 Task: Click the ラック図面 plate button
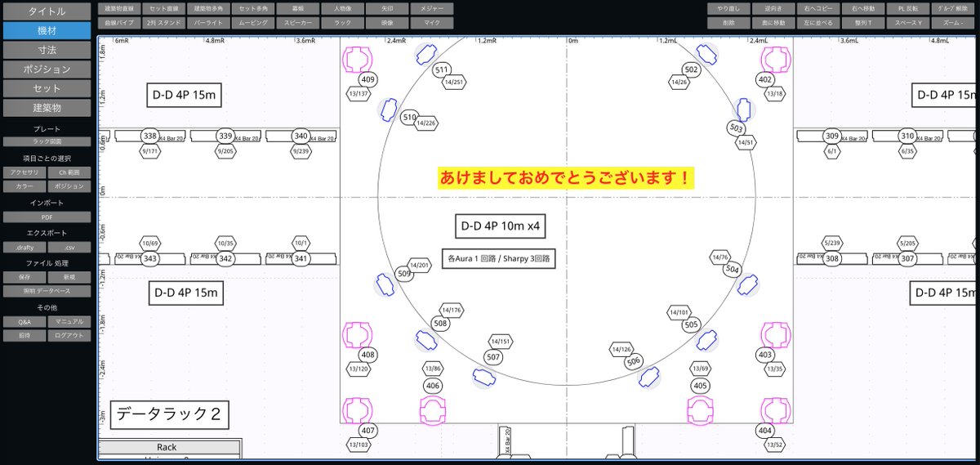click(47, 141)
